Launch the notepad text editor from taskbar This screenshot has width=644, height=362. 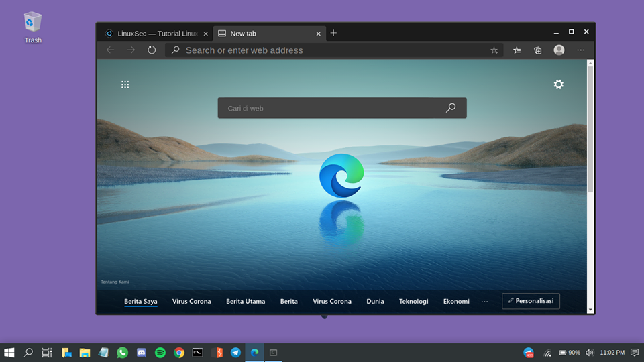103,353
